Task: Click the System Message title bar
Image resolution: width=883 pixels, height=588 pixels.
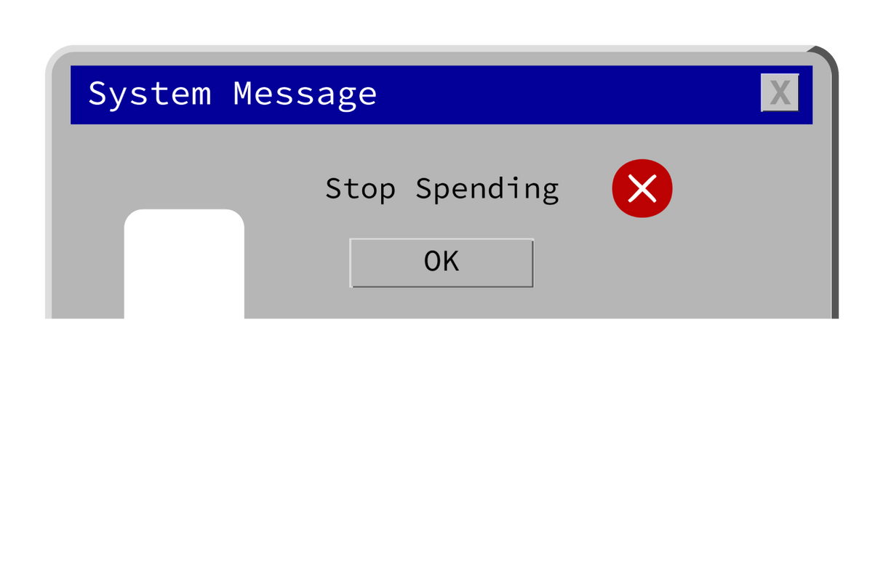Action: pos(441,94)
